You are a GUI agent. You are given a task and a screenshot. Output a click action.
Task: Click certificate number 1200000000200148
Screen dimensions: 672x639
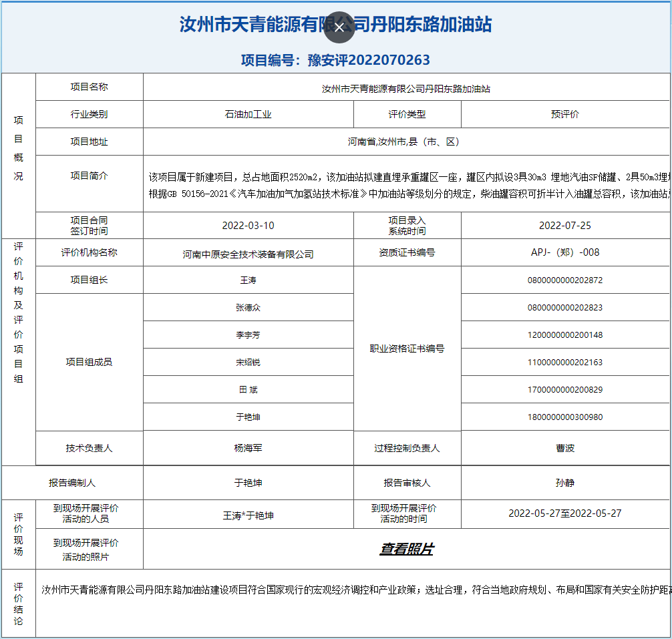pos(565,335)
